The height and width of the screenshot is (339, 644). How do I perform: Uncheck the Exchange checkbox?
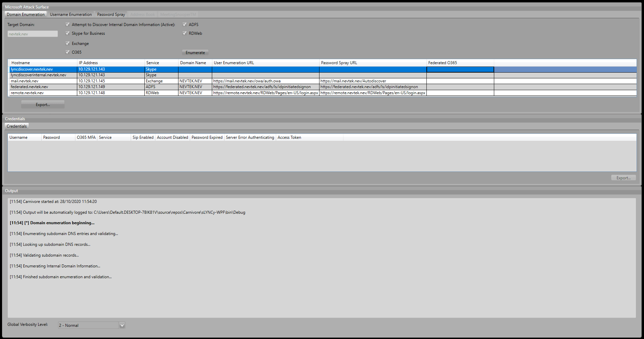click(x=67, y=43)
